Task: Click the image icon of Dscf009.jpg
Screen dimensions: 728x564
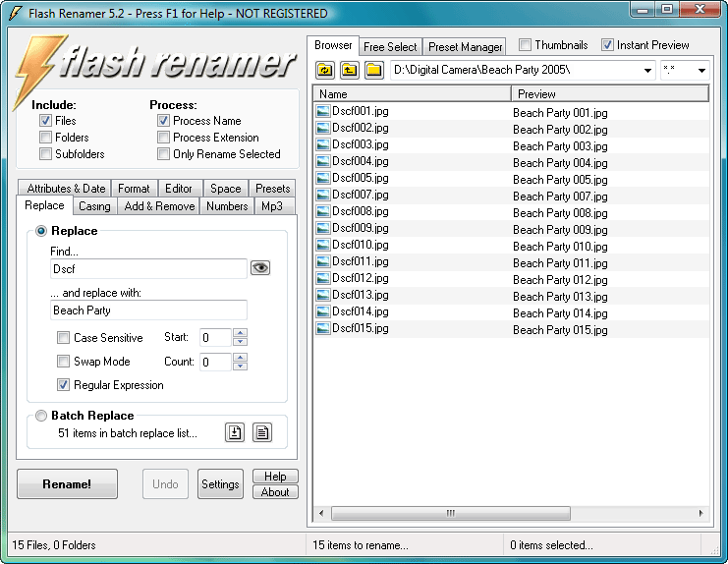Action: coord(322,228)
